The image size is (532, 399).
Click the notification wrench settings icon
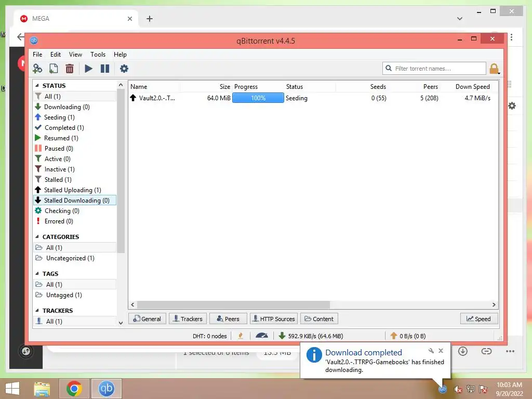click(x=431, y=351)
